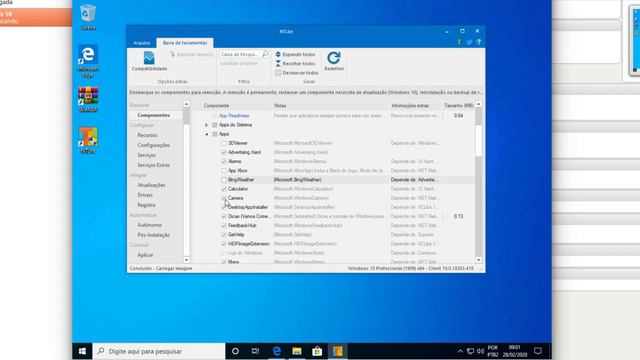Image resolution: width=640 pixels, height=360 pixels.
Task: Sort by the Componente column header
Action: 216,106
